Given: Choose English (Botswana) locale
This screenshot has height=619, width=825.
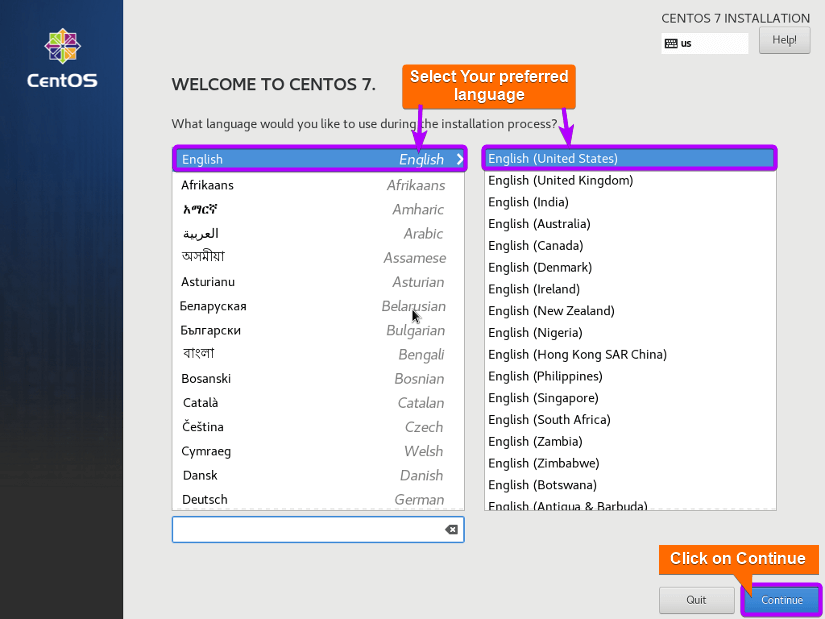Looking at the screenshot, I should tap(630, 485).
